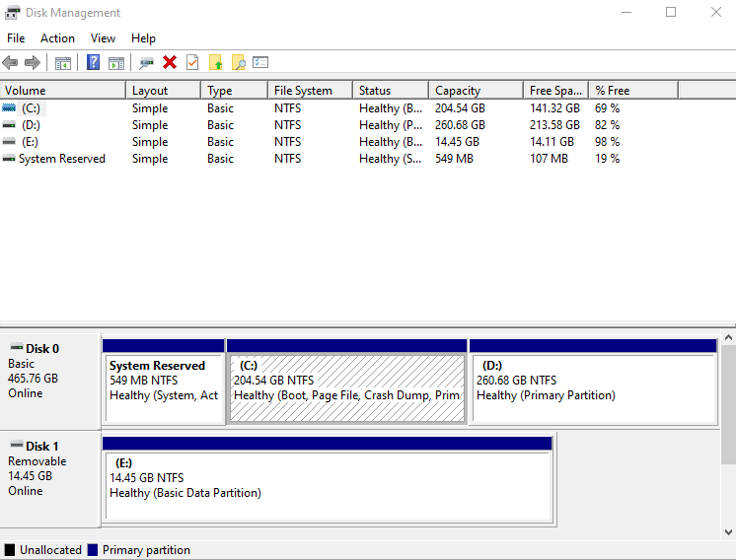Click the scroll-up arrow of disk pane
This screenshot has width=736, height=560.
728,337
